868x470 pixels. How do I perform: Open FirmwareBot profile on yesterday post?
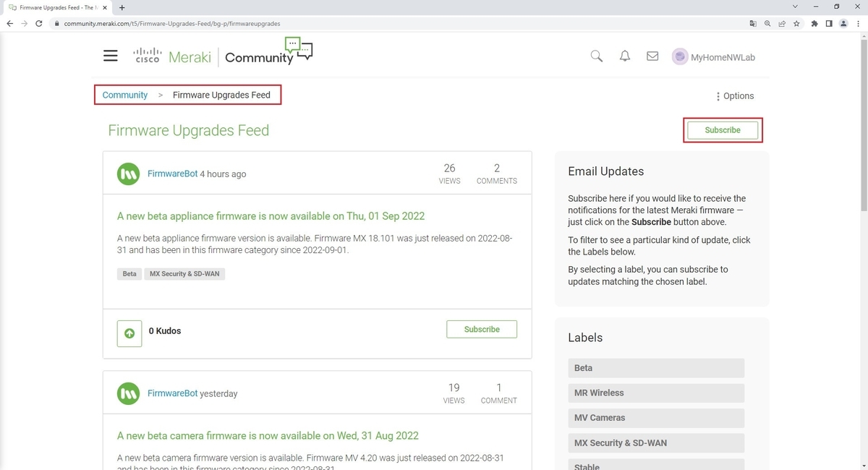point(172,394)
